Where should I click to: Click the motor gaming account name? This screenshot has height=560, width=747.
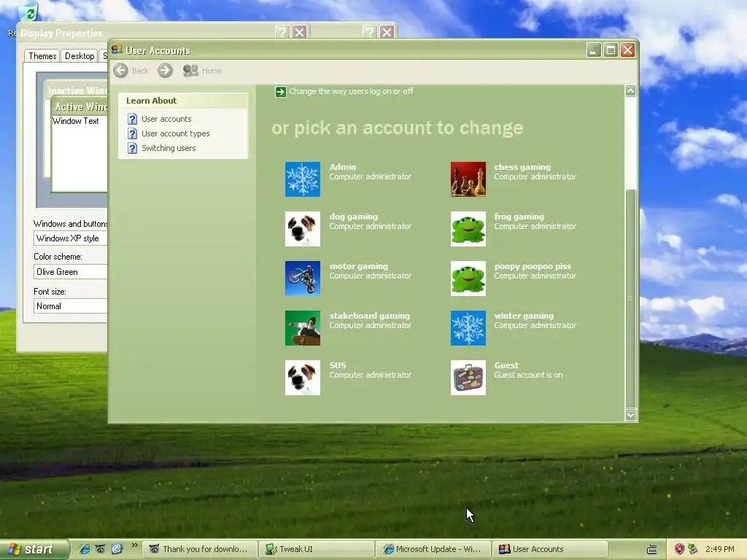click(359, 266)
